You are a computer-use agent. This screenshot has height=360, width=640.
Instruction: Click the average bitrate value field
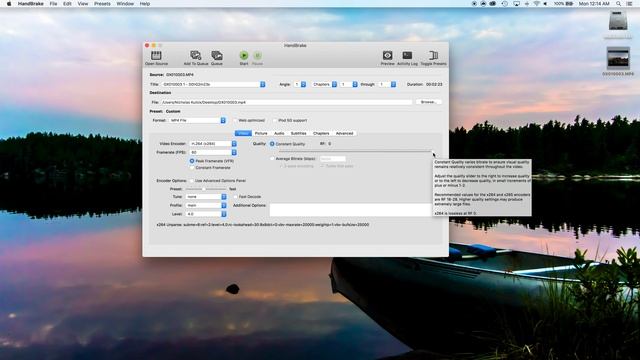(x=333, y=158)
